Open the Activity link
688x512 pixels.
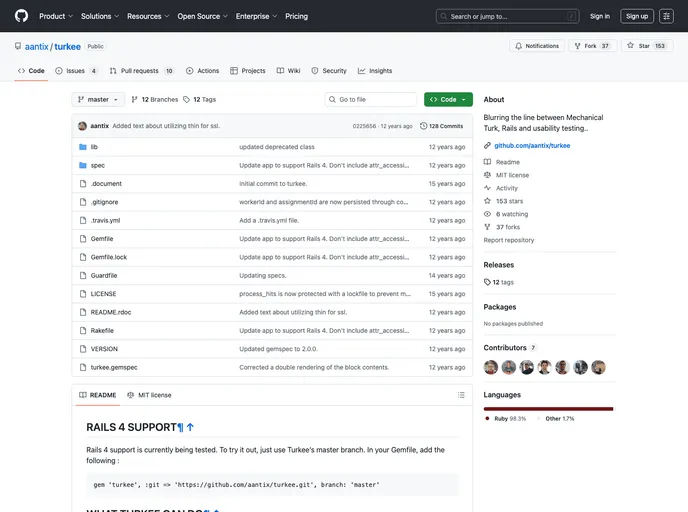click(507, 188)
